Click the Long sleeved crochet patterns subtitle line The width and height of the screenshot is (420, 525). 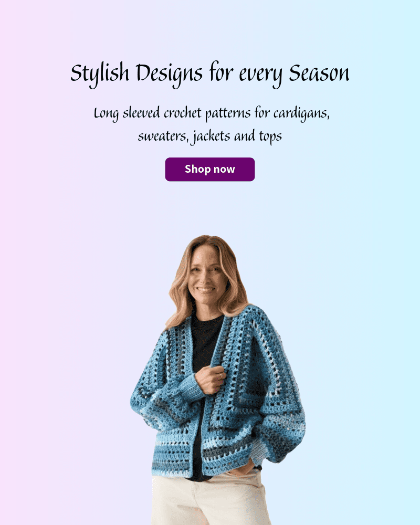tap(212, 114)
